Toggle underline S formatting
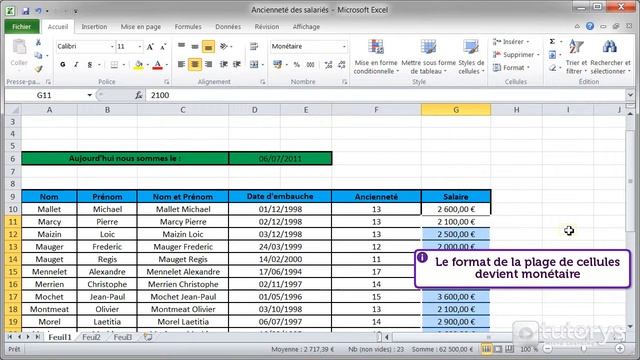 pyautogui.click(x=89, y=64)
